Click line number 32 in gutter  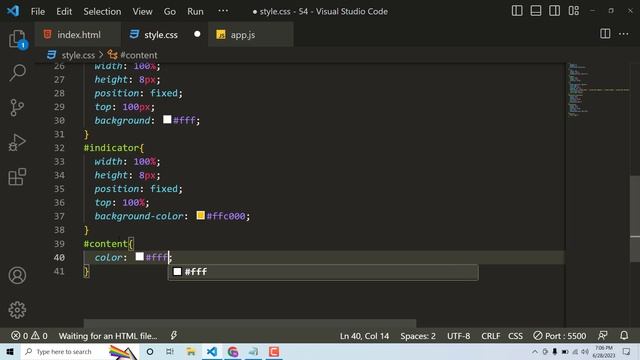point(59,148)
